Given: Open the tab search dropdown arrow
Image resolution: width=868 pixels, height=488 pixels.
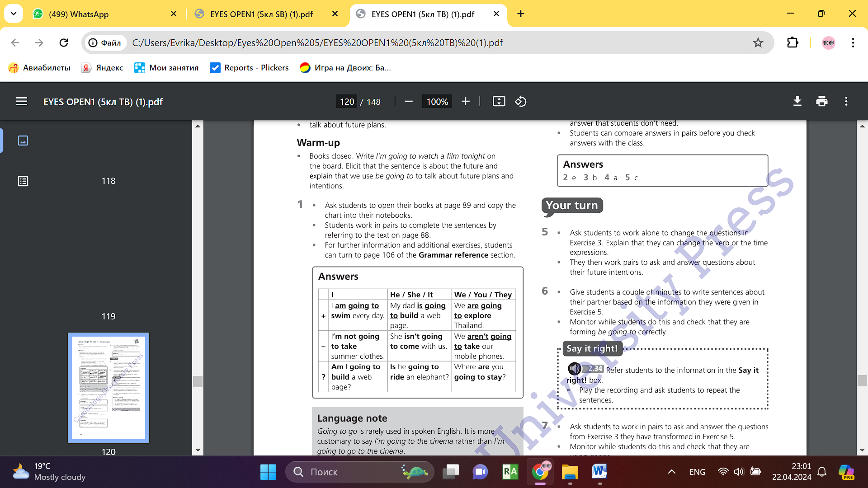Looking at the screenshot, I should (x=14, y=14).
